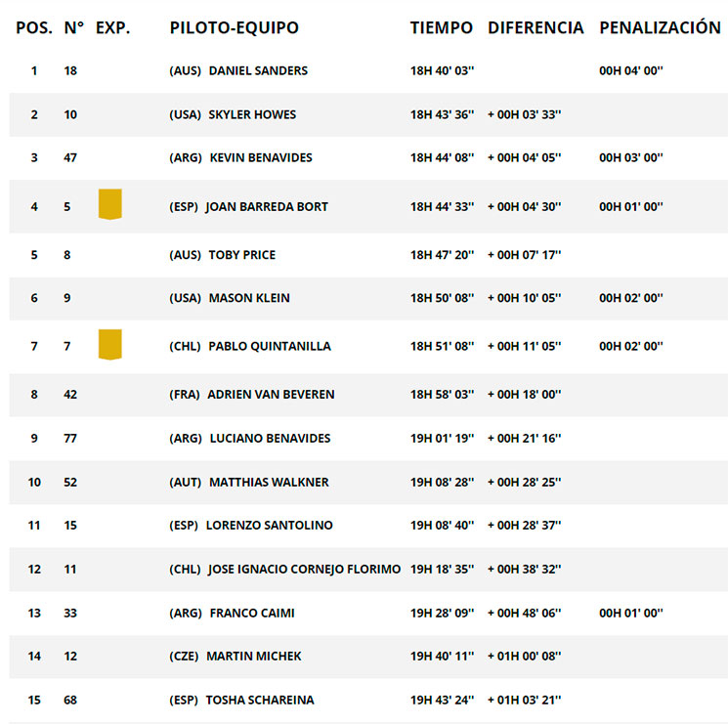Click Daniel Sanders penalty time 00H 04' 00''
This screenshot has width=728, height=724.
coord(631,70)
